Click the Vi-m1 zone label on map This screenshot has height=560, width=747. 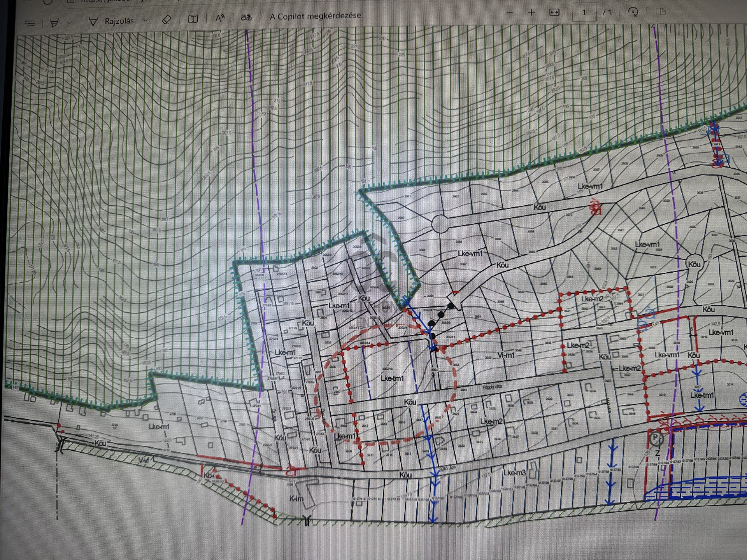(x=506, y=355)
